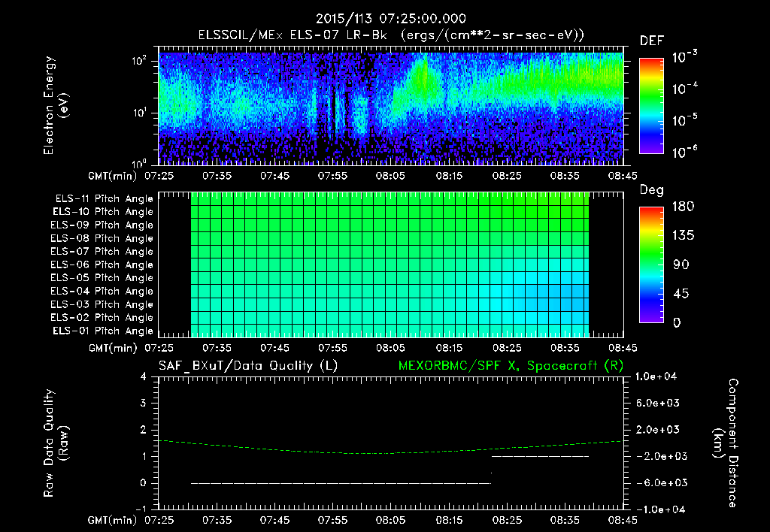Click the SAF_BXuT/Data Quality (L) label

[248, 366]
